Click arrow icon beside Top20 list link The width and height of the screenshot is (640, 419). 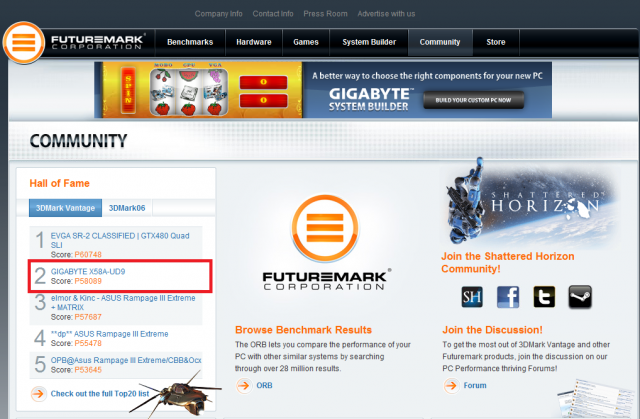38,394
